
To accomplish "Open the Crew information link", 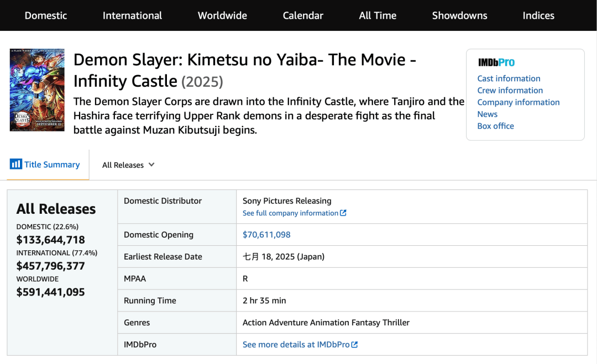I will [510, 91].
